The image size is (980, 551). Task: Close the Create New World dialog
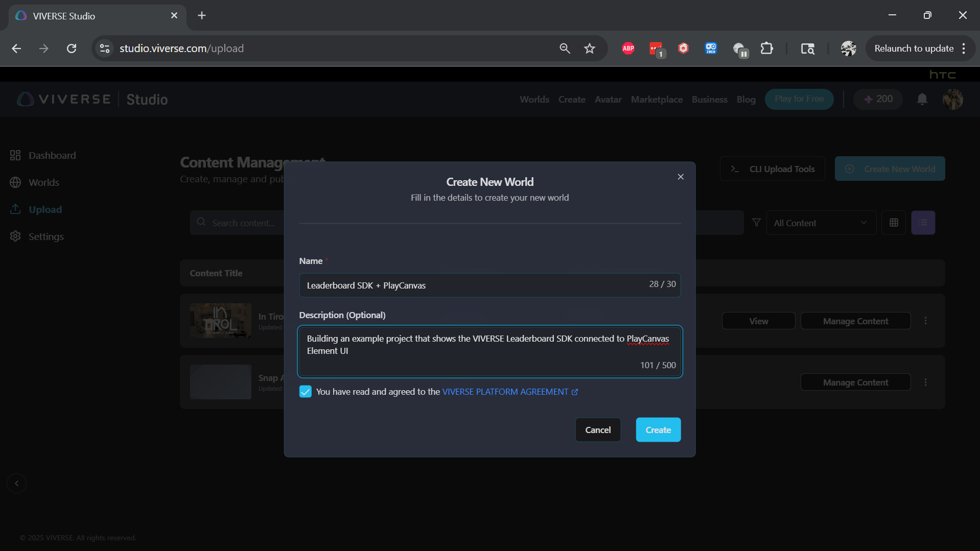[680, 177]
